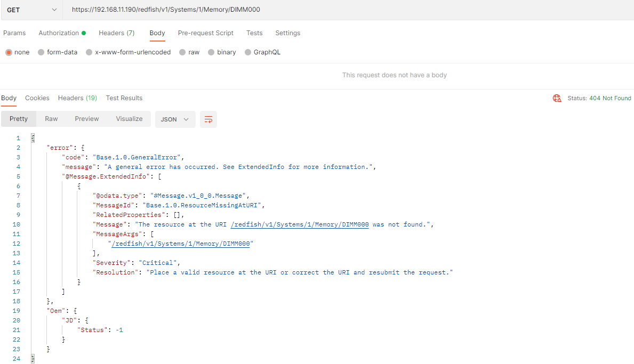Viewport: 634px width, 364px height.
Task: Switch to Preview response view
Action: (x=86, y=119)
